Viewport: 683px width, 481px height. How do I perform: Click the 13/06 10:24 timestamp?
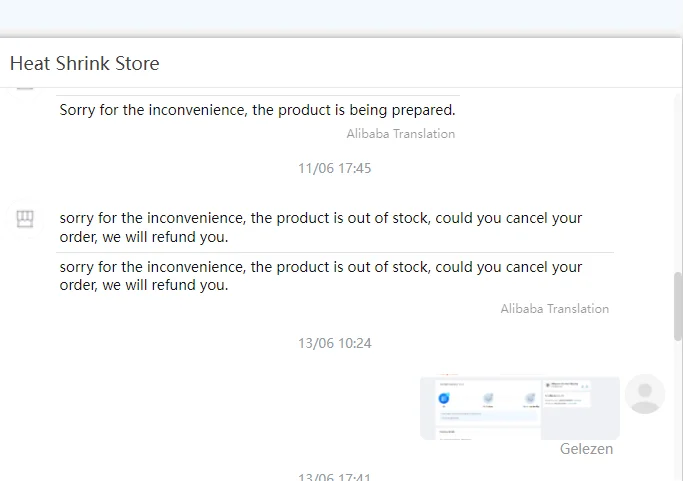click(x=334, y=343)
